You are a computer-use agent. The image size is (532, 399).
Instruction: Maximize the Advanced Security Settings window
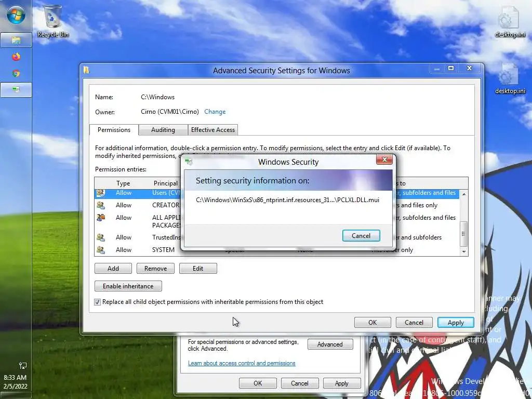coord(451,68)
